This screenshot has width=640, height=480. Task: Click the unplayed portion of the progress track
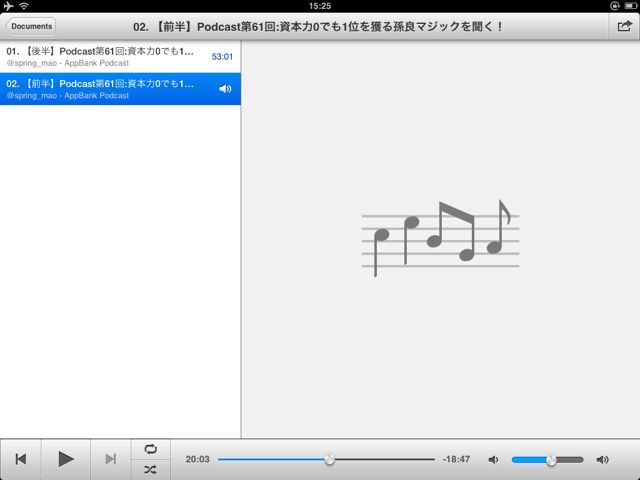pyautogui.click(x=385, y=460)
